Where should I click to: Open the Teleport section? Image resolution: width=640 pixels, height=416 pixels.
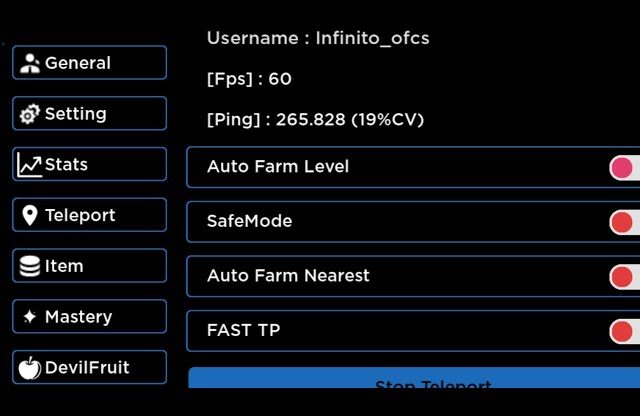click(89, 215)
